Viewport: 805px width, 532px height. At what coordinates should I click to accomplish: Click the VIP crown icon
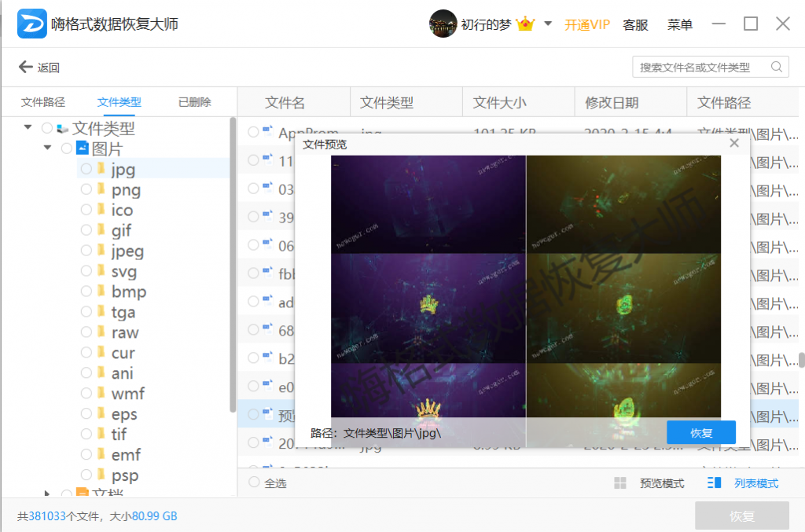pos(525,24)
